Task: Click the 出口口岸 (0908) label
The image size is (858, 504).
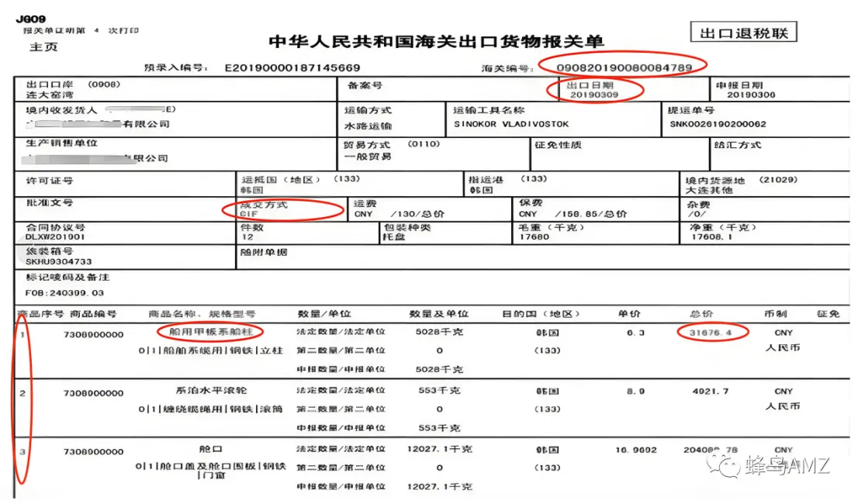Action: [x=73, y=85]
